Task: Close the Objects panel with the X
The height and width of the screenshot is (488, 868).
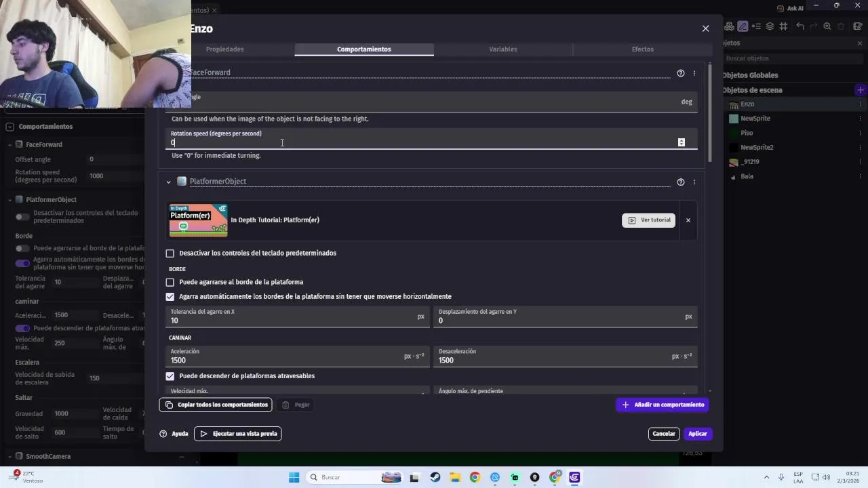Action: 860,43
